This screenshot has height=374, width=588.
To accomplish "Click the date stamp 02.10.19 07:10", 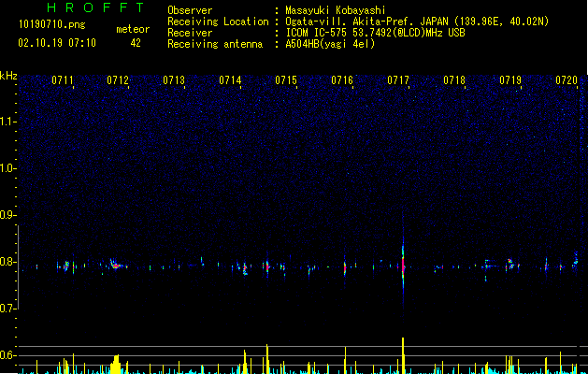I will (x=57, y=43).
